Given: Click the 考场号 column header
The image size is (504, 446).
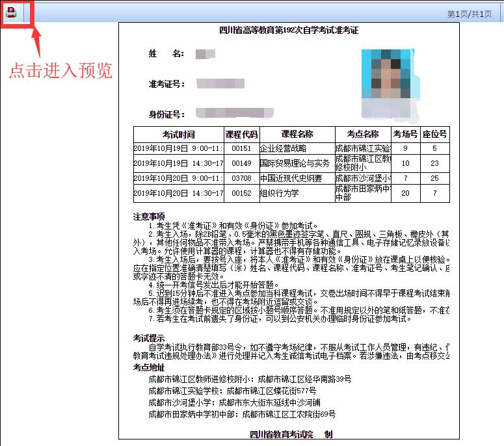Looking at the screenshot, I should (x=405, y=135).
